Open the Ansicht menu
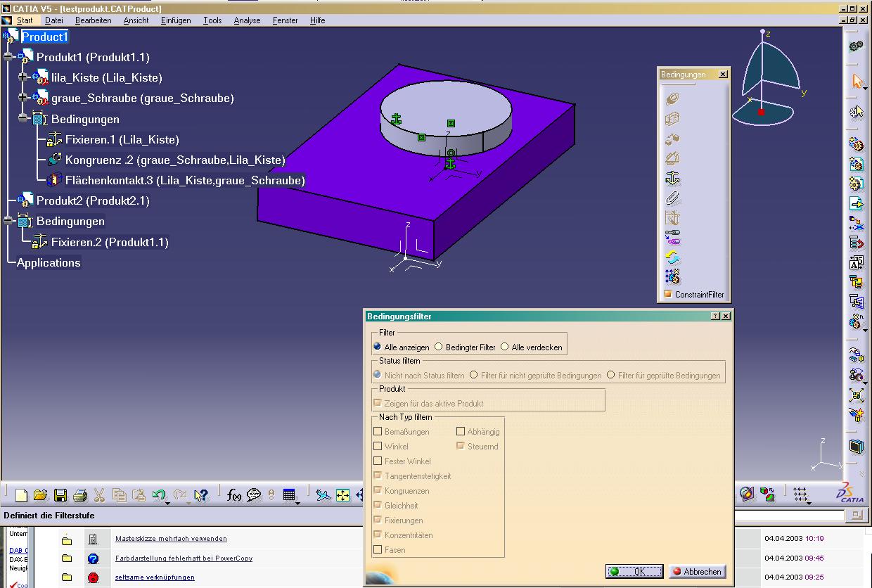The image size is (872, 588). tap(136, 20)
